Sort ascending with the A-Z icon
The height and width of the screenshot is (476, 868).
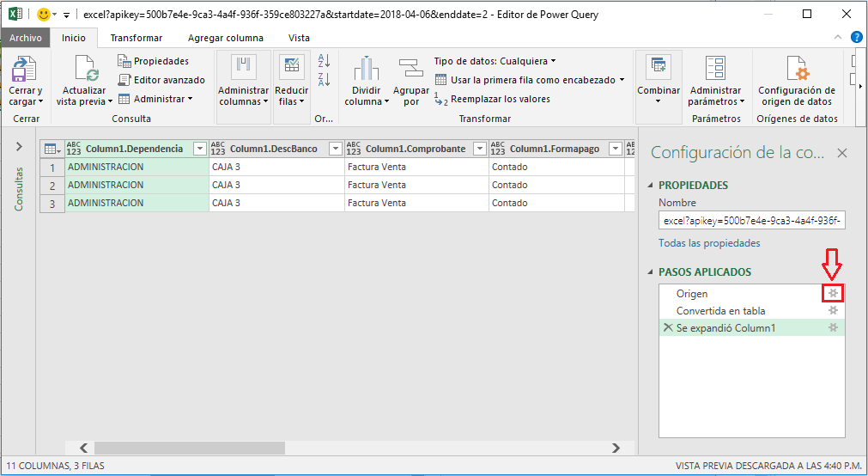tap(324, 61)
